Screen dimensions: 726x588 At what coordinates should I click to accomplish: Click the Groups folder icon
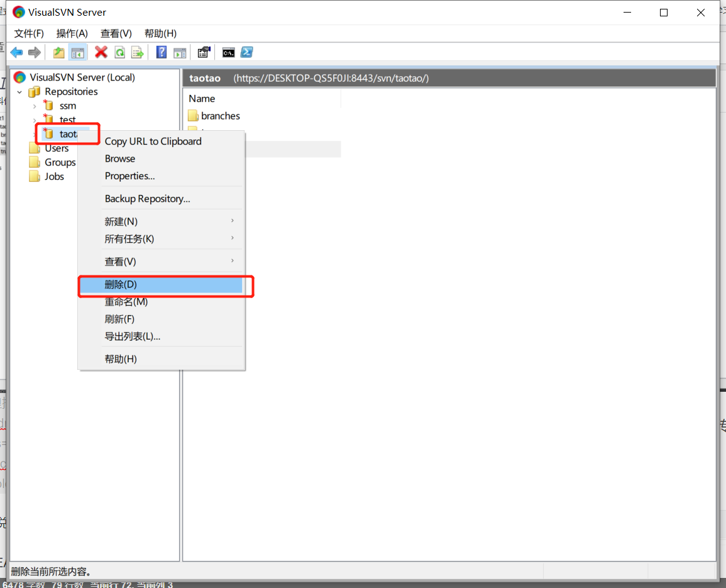pyautogui.click(x=35, y=162)
